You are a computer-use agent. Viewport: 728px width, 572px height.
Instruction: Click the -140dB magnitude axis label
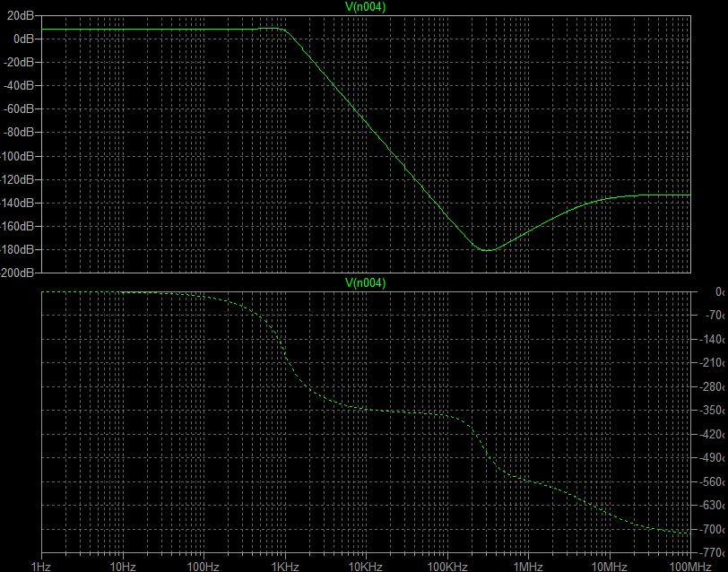click(17, 203)
